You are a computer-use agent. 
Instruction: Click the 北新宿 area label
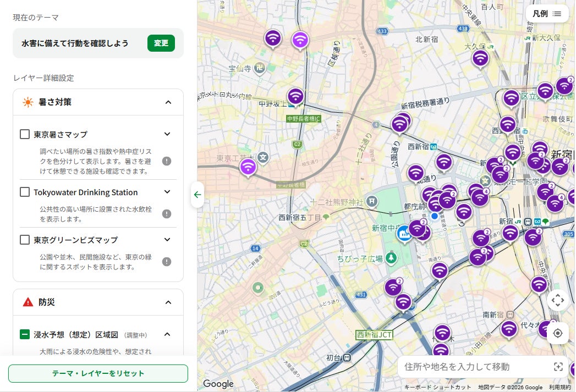[x=426, y=39]
